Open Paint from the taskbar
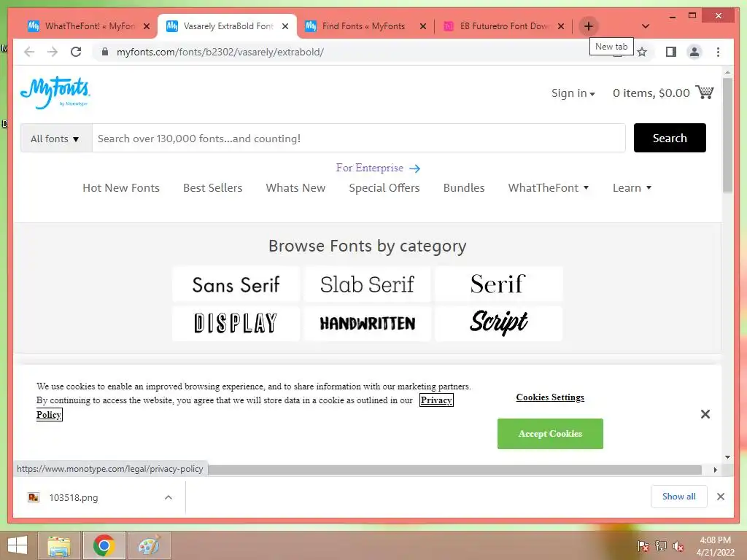This screenshot has height=560, width=747. [149, 545]
